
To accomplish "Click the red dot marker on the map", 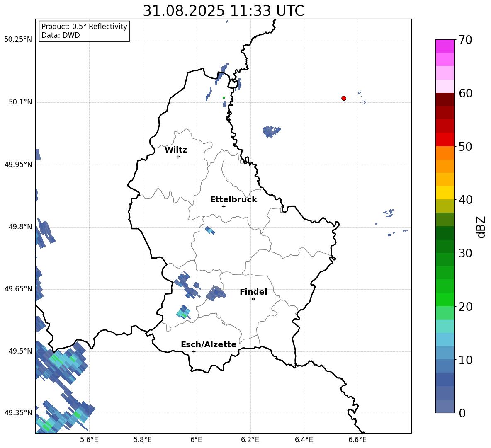I will pos(344,98).
